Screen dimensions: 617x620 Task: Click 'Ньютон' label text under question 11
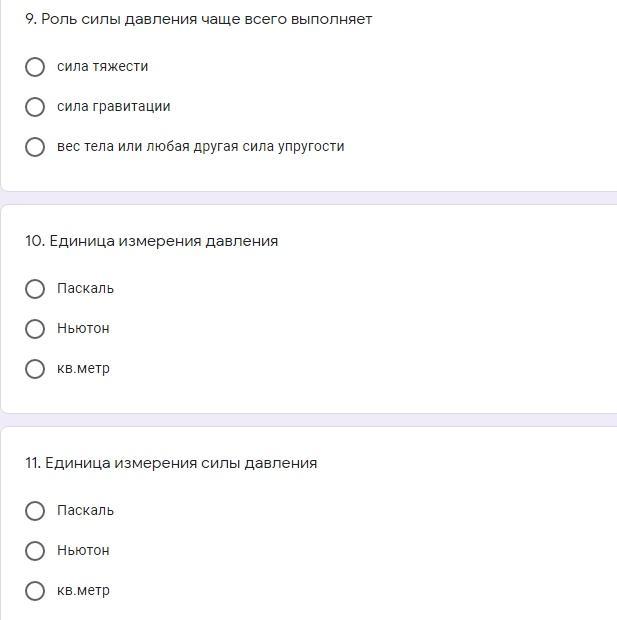[x=83, y=550]
